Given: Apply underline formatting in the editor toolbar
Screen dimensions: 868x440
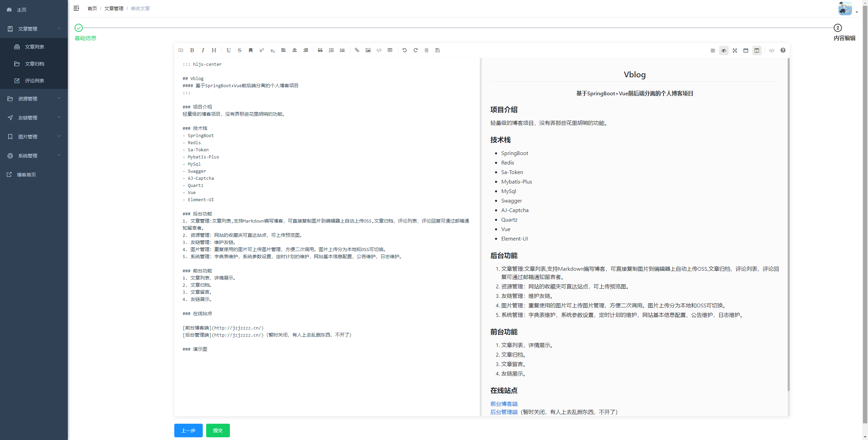Looking at the screenshot, I should click(229, 50).
